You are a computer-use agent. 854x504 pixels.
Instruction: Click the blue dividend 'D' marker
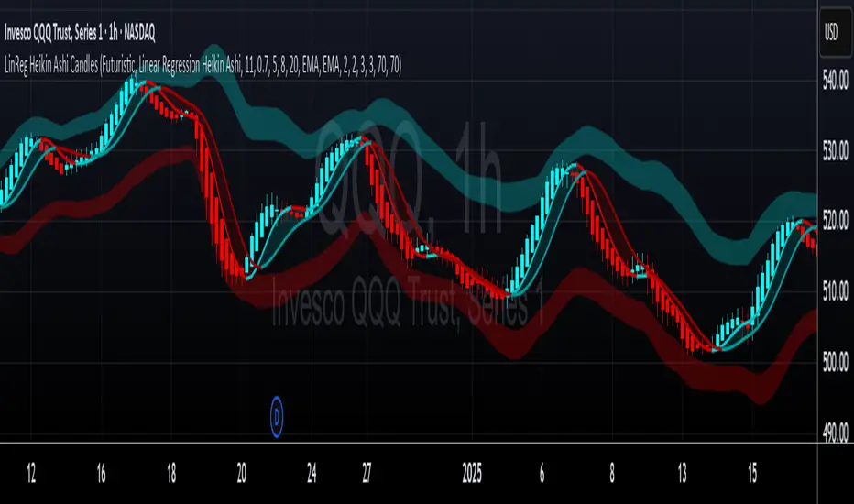277,417
